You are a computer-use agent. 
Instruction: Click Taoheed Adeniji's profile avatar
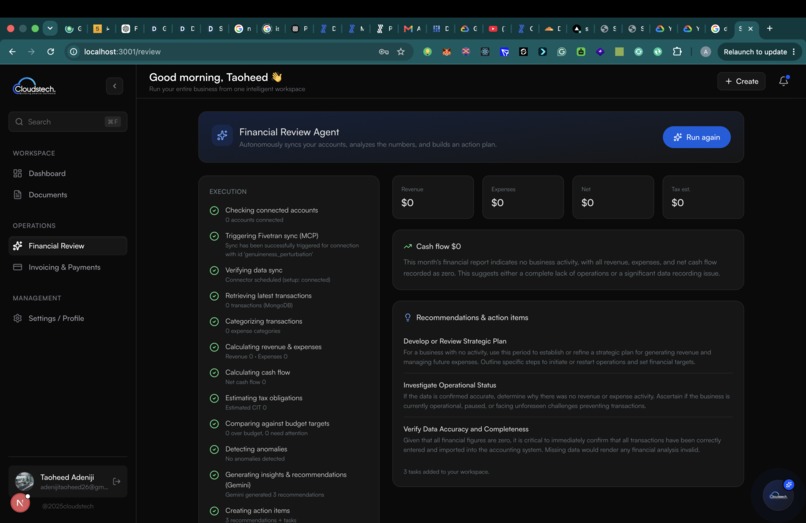point(24,481)
